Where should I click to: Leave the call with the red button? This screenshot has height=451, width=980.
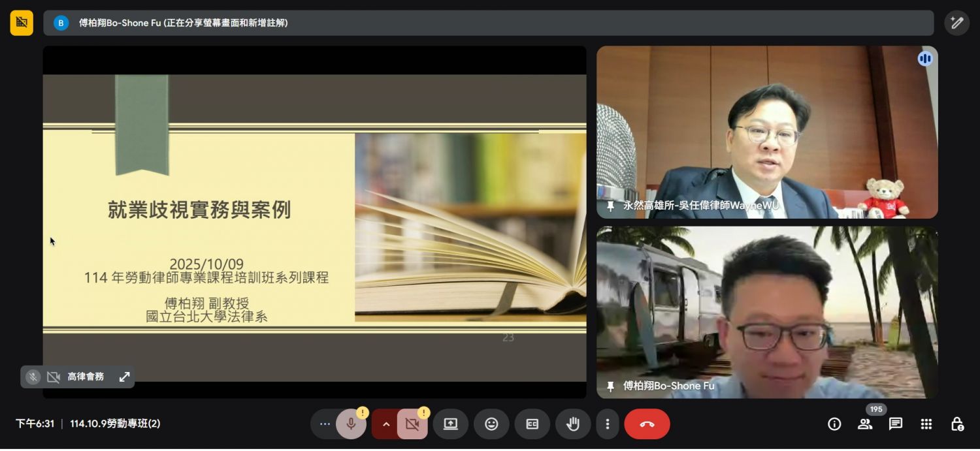point(647,424)
